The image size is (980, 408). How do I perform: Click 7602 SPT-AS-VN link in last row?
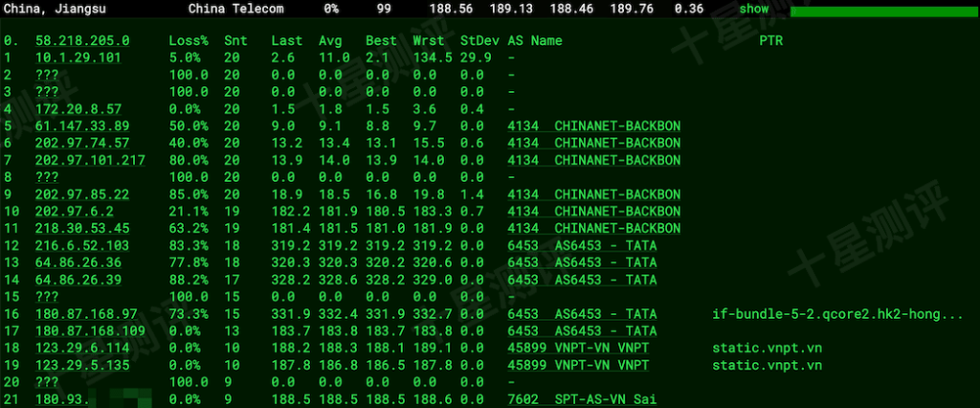[x=582, y=399]
